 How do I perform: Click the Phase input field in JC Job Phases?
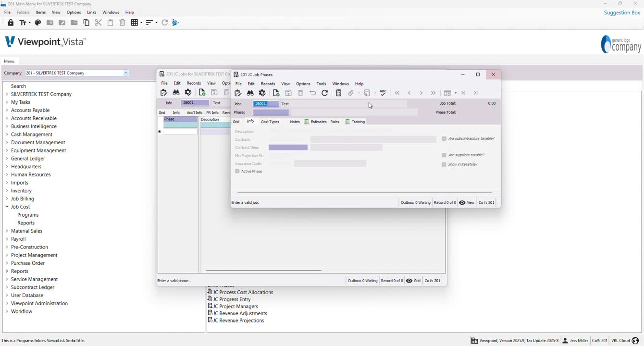[271, 112]
